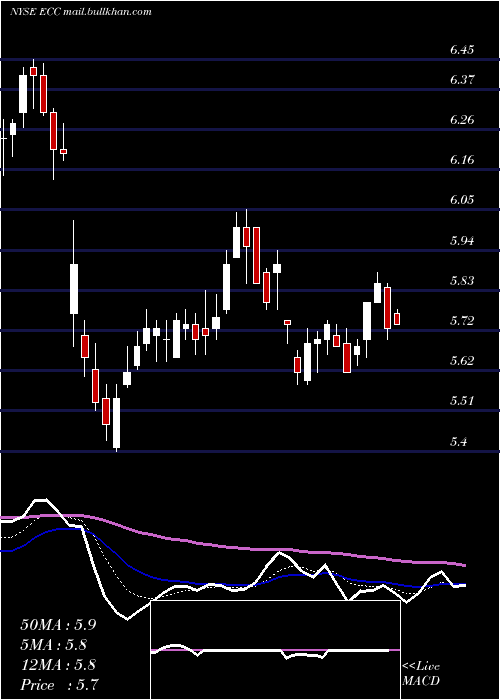Screen dimensions: 500x700
Task: Click the highest red candle near 6.45
Action: (x=33, y=71)
